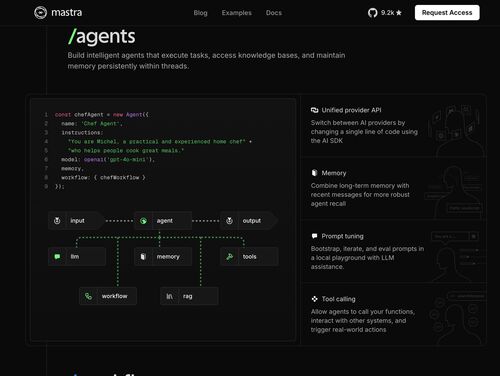Click the mastra wordmark
This screenshot has width=500, height=376.
click(x=67, y=13)
